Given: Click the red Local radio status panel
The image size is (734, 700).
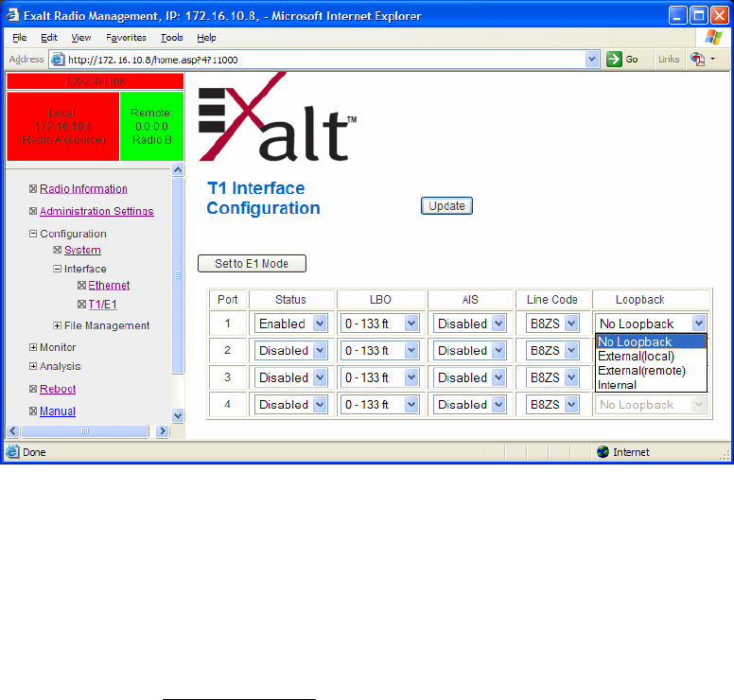Looking at the screenshot, I should click(63, 127).
